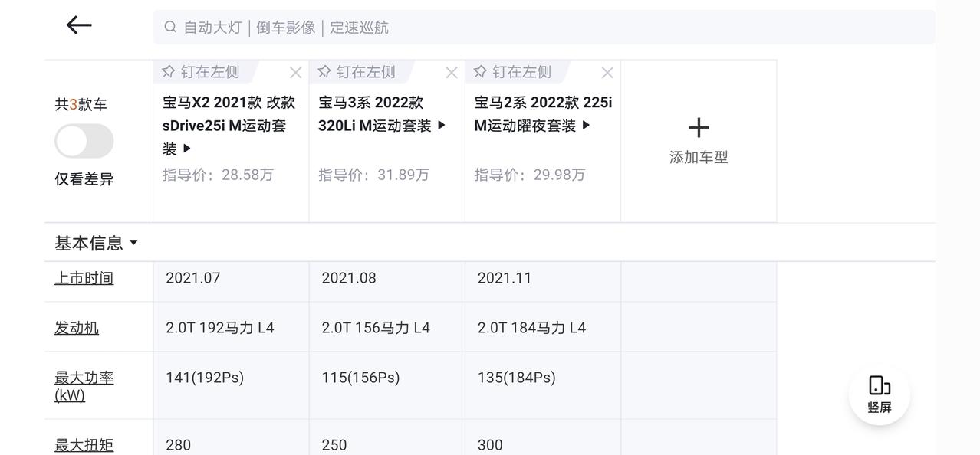Click the 共3款车 count label
Screen dimensions: 980x455
[81, 104]
